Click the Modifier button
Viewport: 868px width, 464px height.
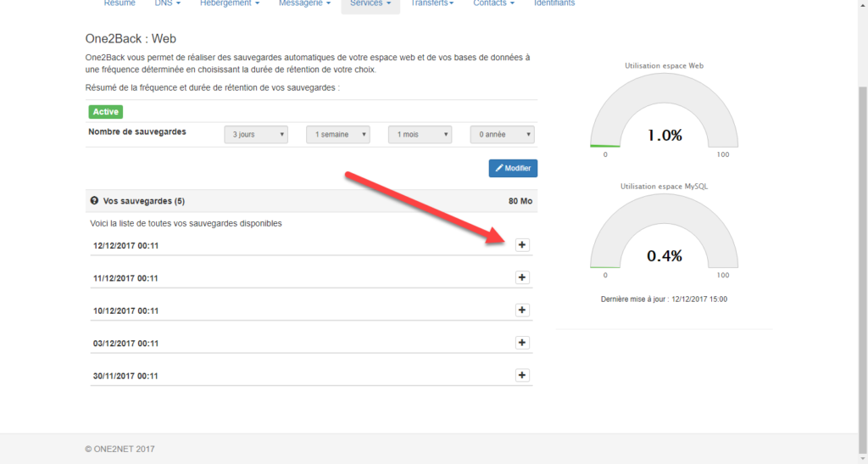click(x=513, y=168)
